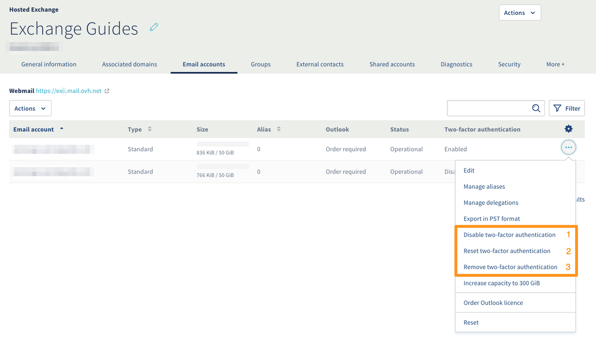
Task: Click the three-dots menu button for first account
Action: [x=568, y=148]
